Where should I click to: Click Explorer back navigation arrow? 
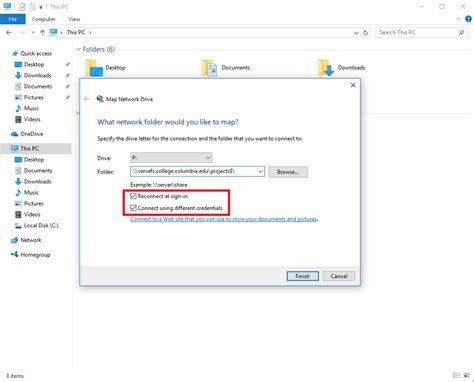[x=9, y=32]
